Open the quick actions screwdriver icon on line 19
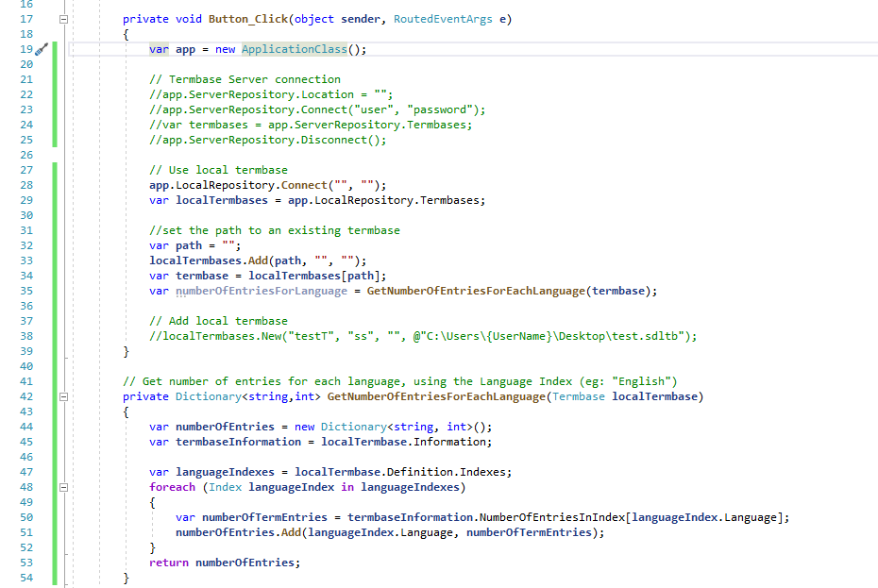The height and width of the screenshot is (588, 878). (x=42, y=49)
